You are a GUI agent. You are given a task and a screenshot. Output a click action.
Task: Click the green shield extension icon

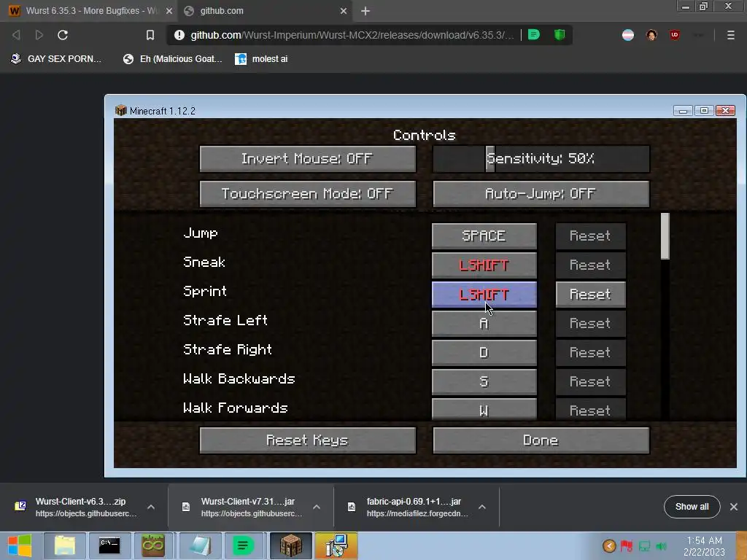(x=560, y=34)
